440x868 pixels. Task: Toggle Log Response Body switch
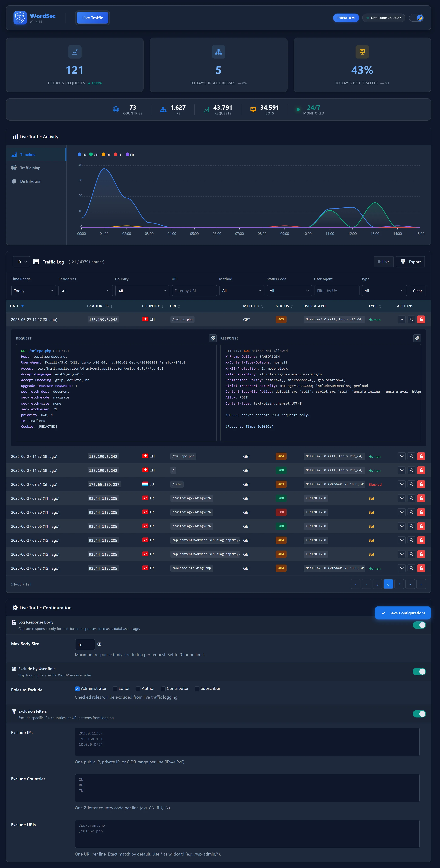[x=419, y=625]
